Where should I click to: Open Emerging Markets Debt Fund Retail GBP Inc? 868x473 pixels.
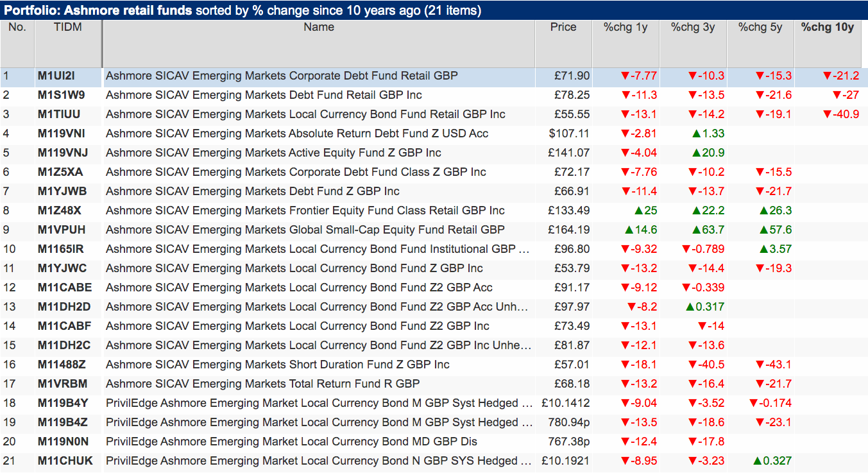pyautogui.click(x=264, y=95)
